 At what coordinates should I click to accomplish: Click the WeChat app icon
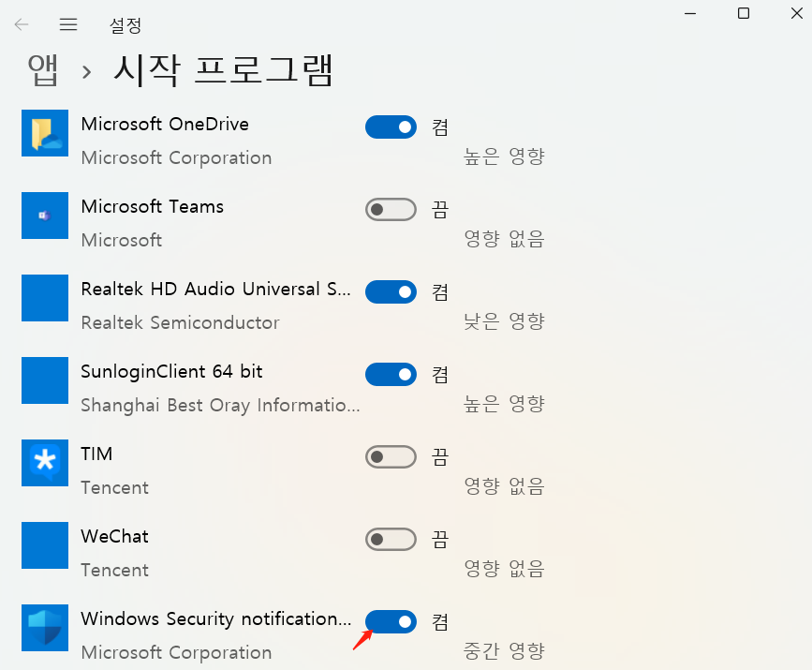click(44, 545)
